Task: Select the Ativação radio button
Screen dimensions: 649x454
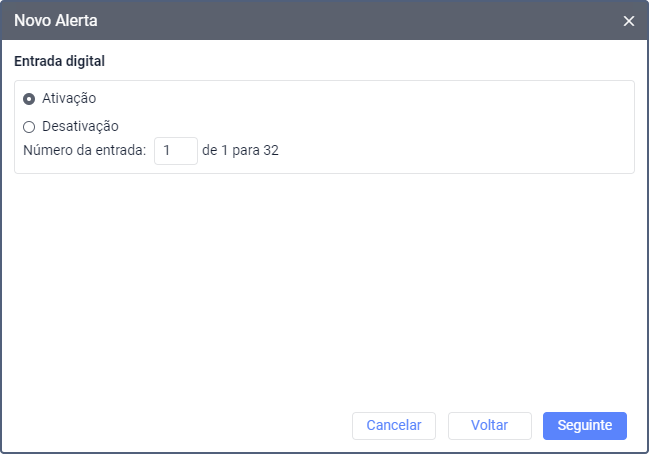Action: [29, 98]
